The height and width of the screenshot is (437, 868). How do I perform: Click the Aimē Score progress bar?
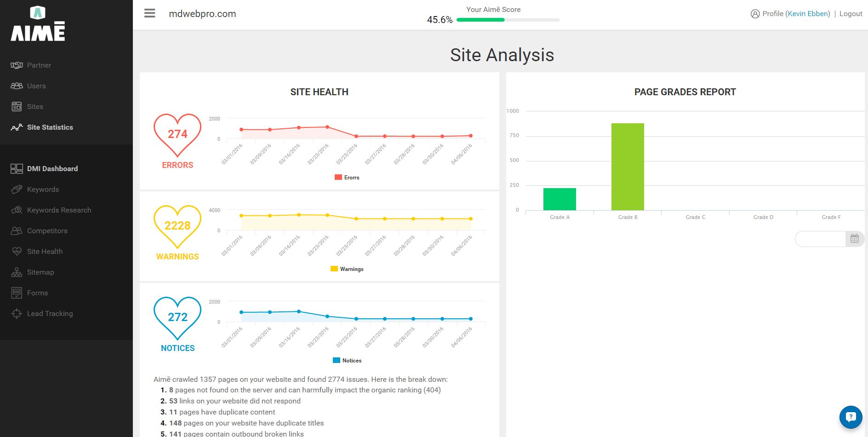click(x=508, y=20)
